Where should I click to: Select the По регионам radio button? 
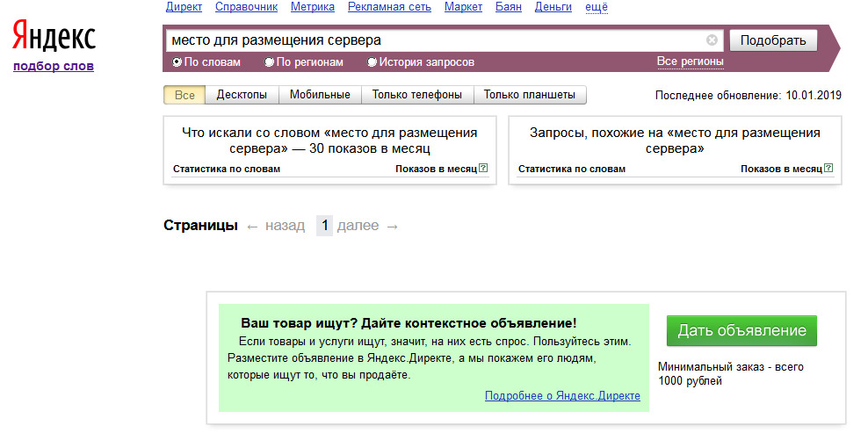coord(269,62)
